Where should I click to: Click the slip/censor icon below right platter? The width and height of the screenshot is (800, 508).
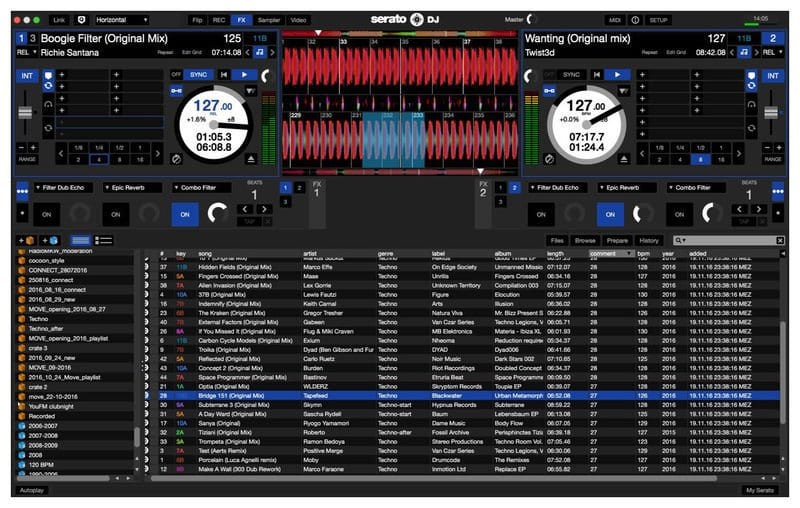(549, 159)
